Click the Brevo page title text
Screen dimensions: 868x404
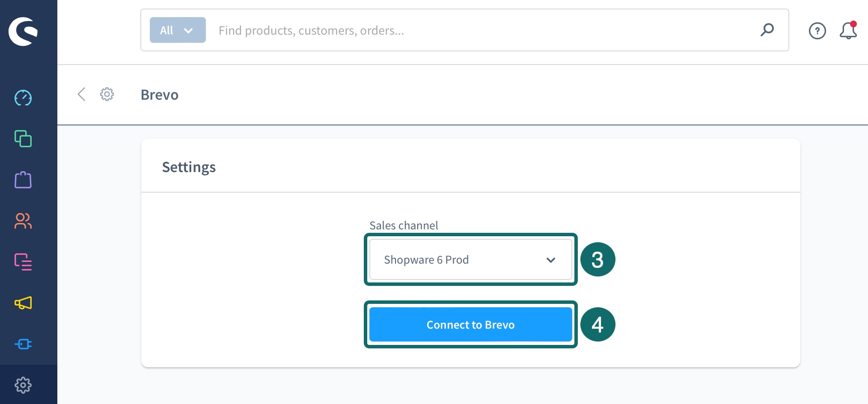coord(160,95)
